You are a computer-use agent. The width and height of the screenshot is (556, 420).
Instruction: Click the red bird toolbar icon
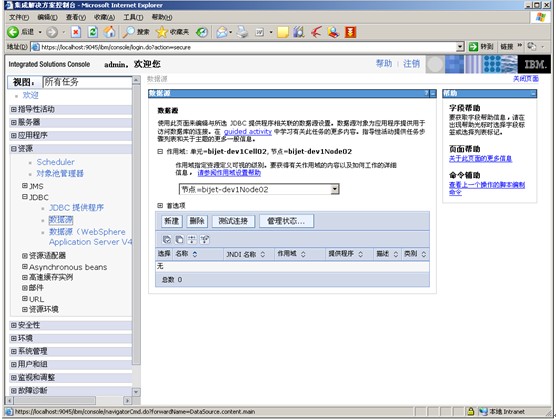click(x=316, y=32)
